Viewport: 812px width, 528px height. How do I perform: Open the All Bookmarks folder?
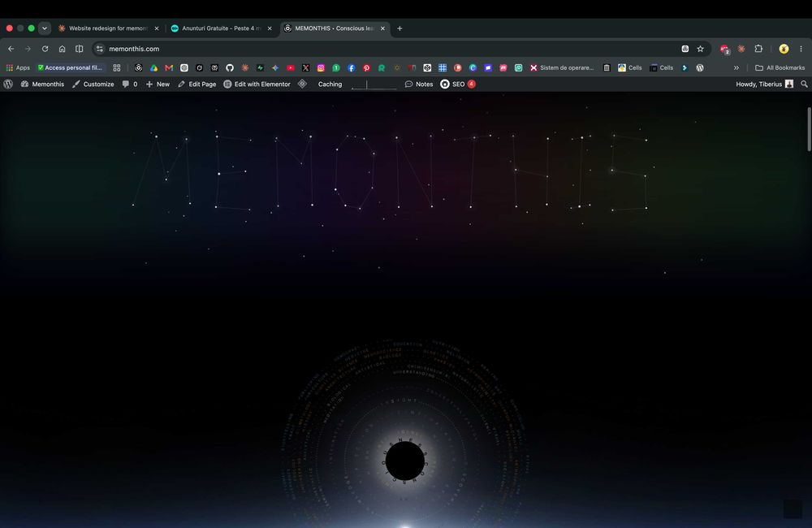coord(780,68)
